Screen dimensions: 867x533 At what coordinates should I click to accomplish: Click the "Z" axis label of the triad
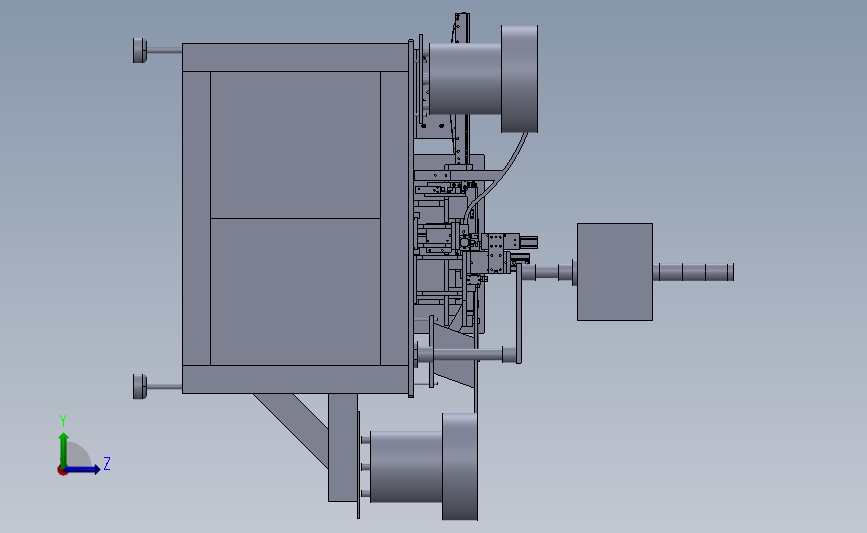(107, 463)
